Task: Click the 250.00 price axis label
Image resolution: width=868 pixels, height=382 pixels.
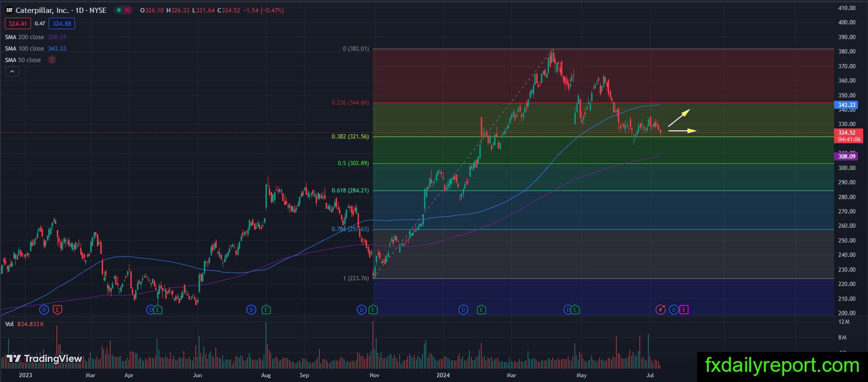Action: [x=847, y=241]
